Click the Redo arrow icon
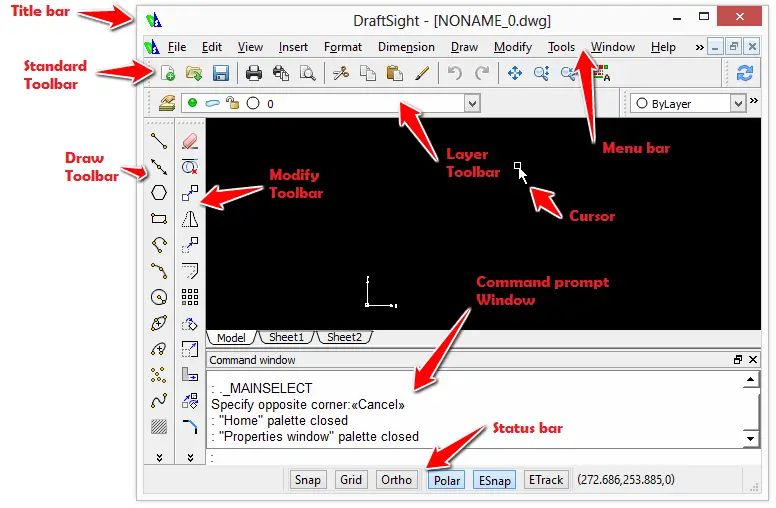 tap(482, 73)
